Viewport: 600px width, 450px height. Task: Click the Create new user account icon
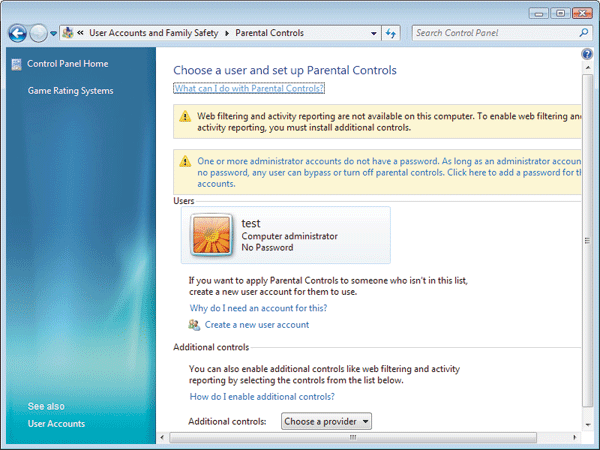tap(194, 325)
